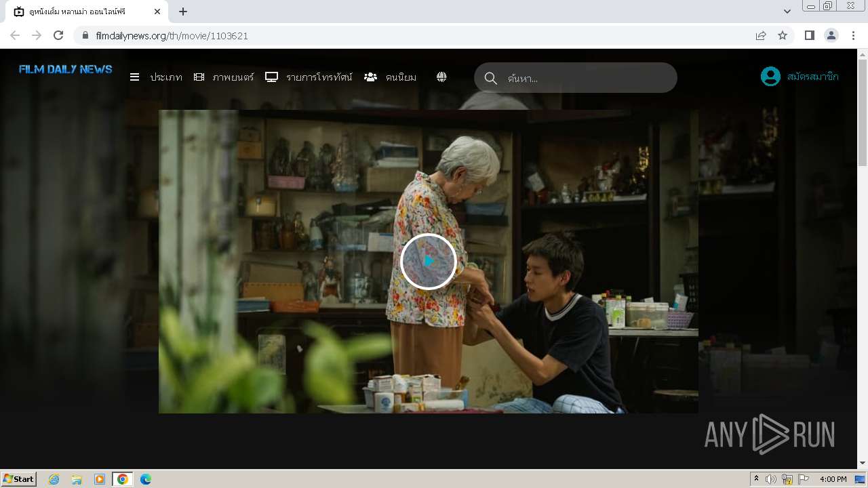The height and width of the screenshot is (488, 868).
Task: Open the คนนิยม popular menu
Action: point(391,77)
